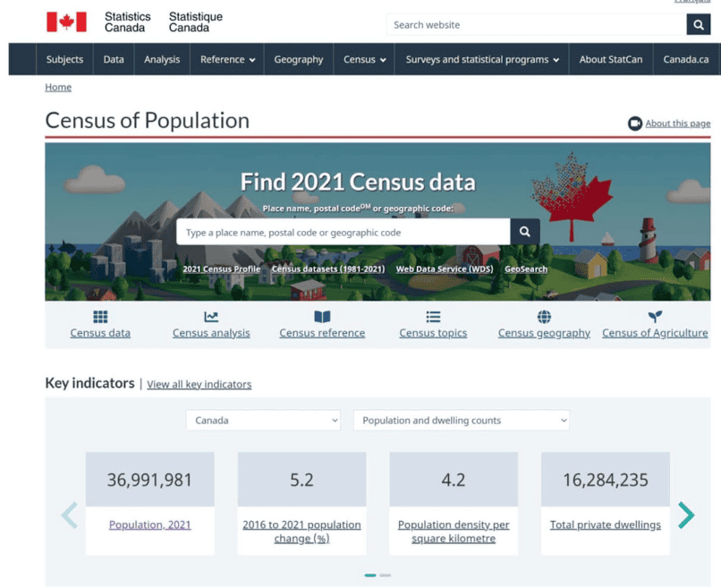Screen dimensions: 721x588
Task: Click the census data search magnifier button
Action: [x=525, y=232]
